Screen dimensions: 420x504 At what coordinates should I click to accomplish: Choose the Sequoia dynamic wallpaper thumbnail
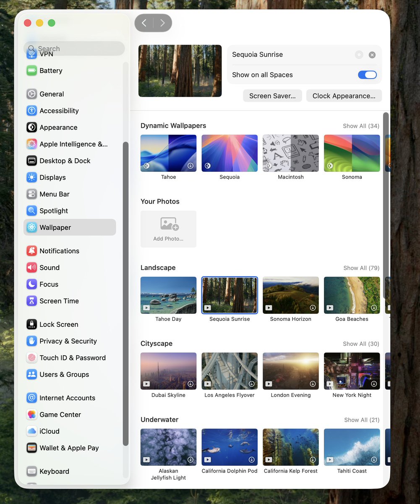pos(230,153)
